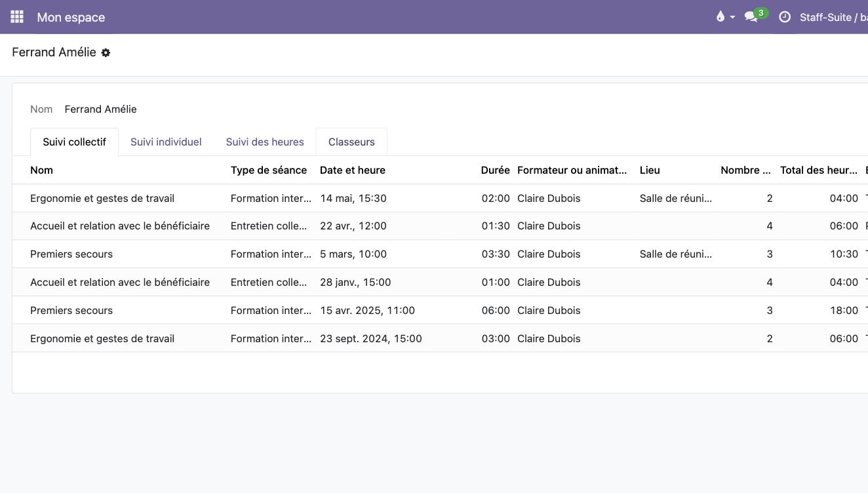The width and height of the screenshot is (868, 493).
Task: Click the water drop debug icon
Action: [720, 17]
